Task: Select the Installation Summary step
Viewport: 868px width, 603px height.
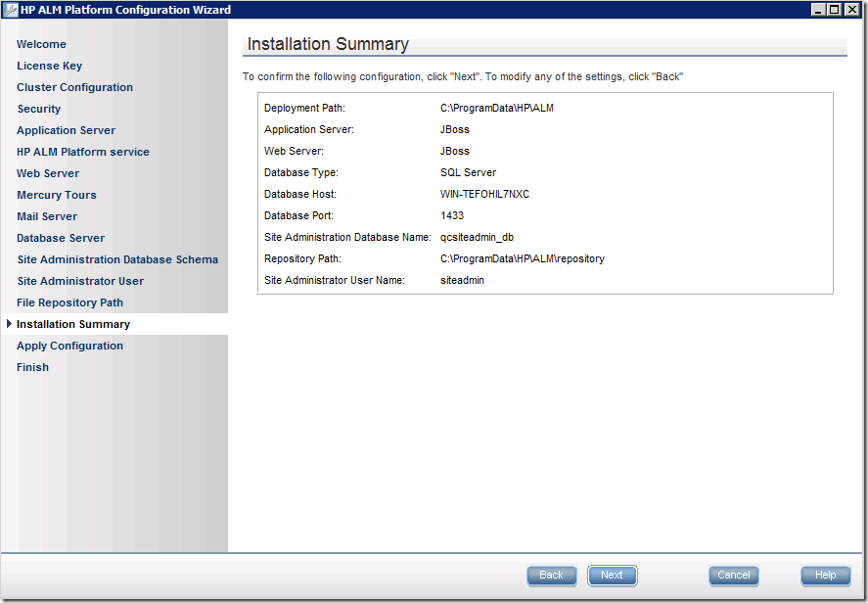Action: [x=73, y=324]
